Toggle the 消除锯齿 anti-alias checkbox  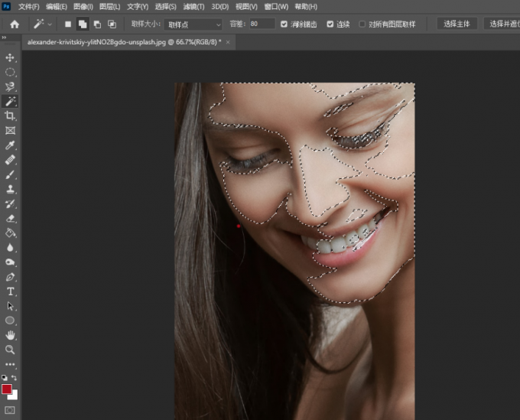285,24
